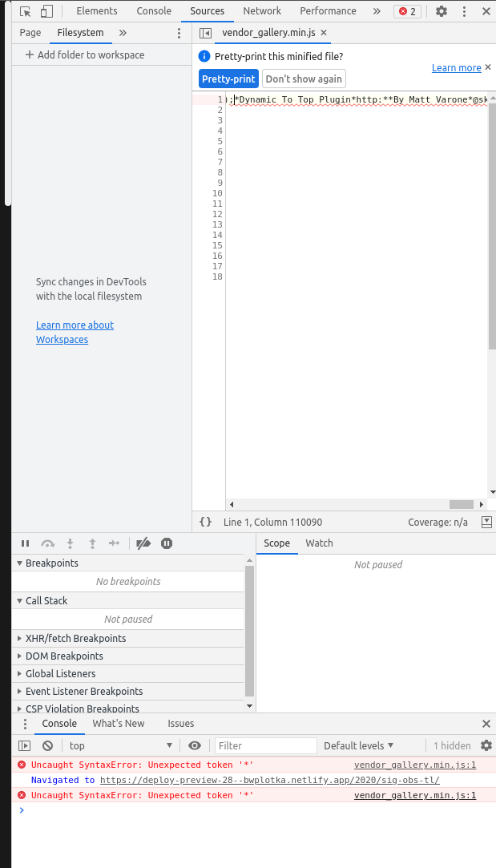Select the Page navigator tab
This screenshot has width=496, height=868.
click(x=30, y=33)
